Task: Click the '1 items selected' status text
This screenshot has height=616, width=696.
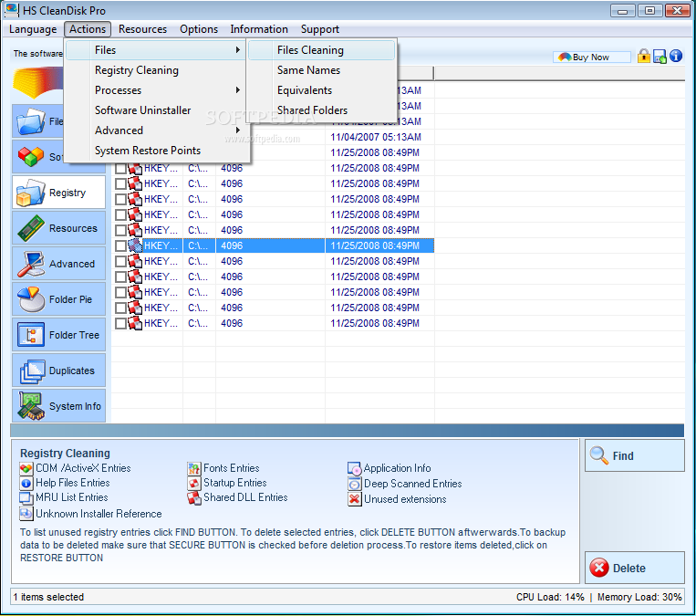Action: (48, 597)
